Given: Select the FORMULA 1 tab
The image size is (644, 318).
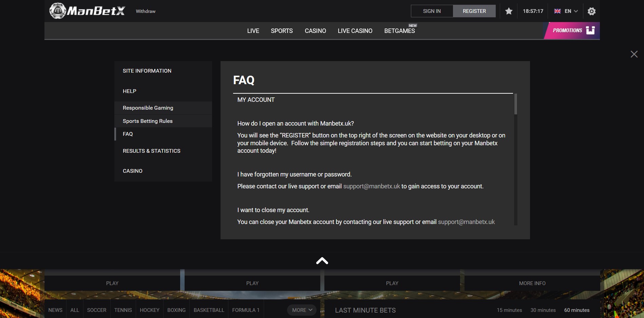Looking at the screenshot, I should (246, 310).
